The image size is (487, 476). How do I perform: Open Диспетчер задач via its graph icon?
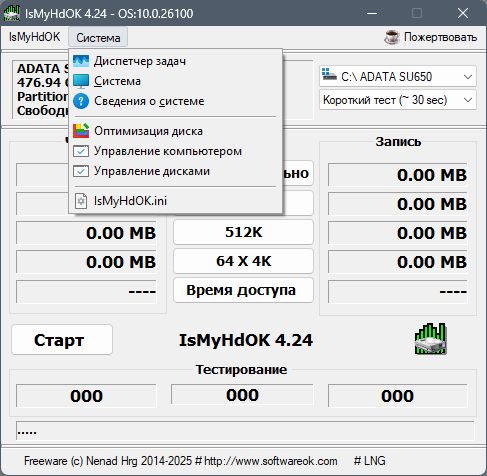[x=81, y=61]
